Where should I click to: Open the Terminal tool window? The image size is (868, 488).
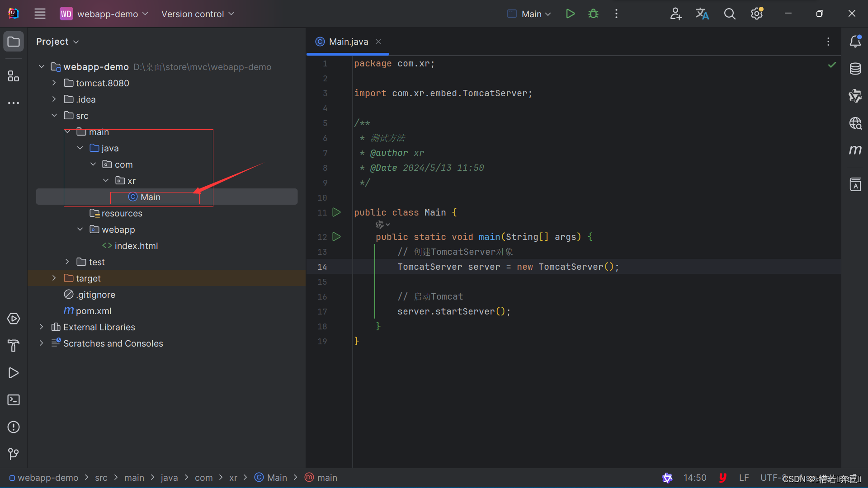(x=14, y=400)
